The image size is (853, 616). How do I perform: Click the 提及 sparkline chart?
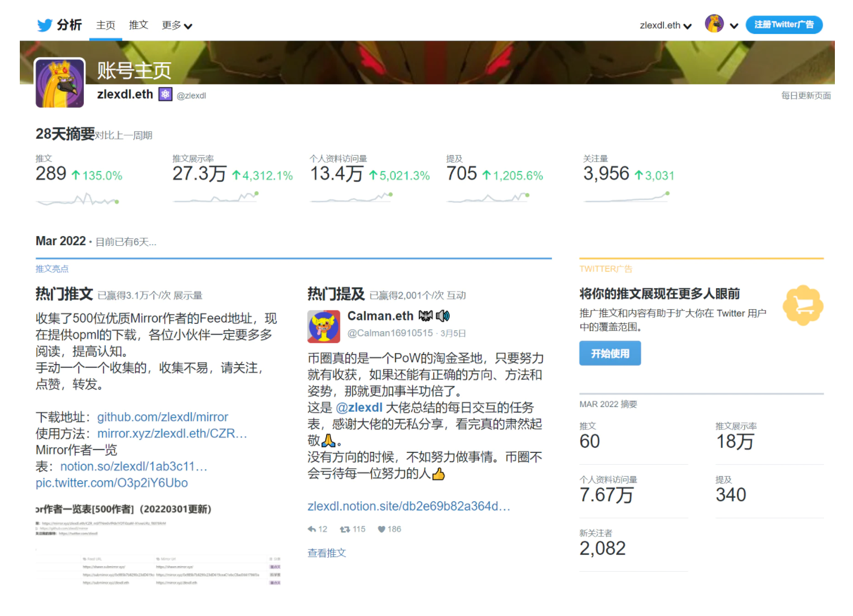[488, 198]
